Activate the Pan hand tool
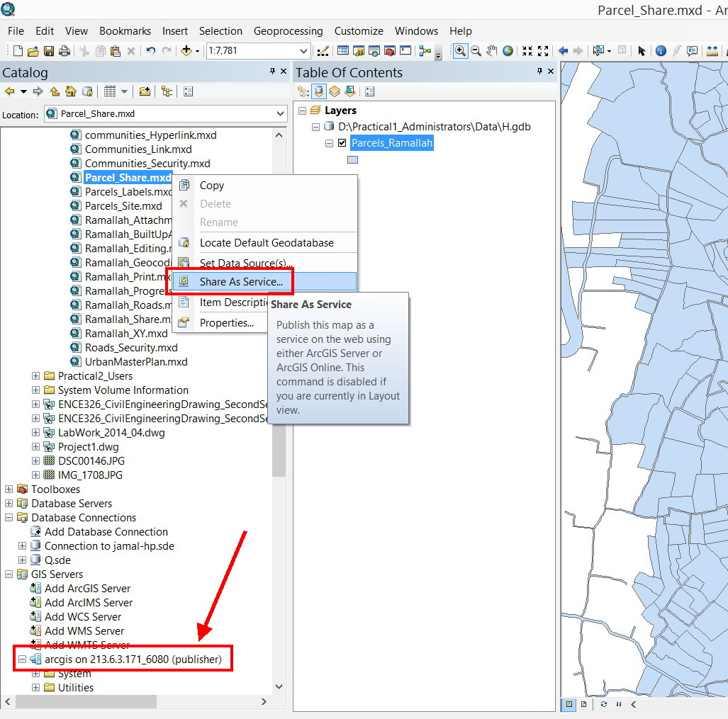 (491, 51)
